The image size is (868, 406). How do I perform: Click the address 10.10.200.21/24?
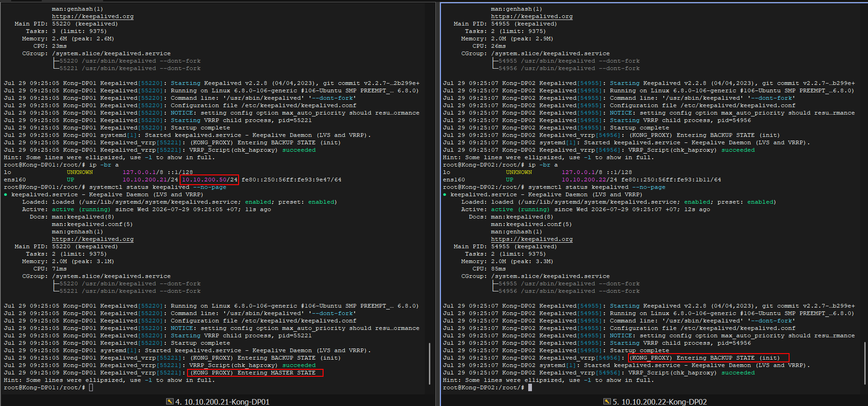coord(150,180)
